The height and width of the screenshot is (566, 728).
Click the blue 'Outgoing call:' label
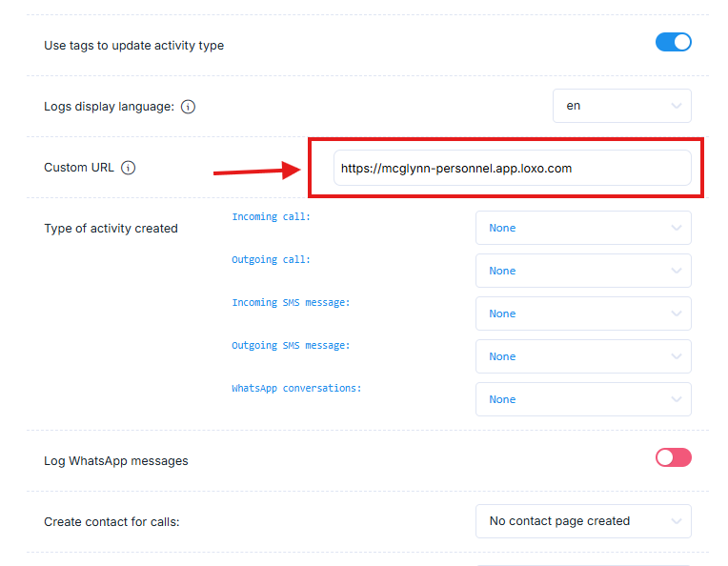(271, 260)
